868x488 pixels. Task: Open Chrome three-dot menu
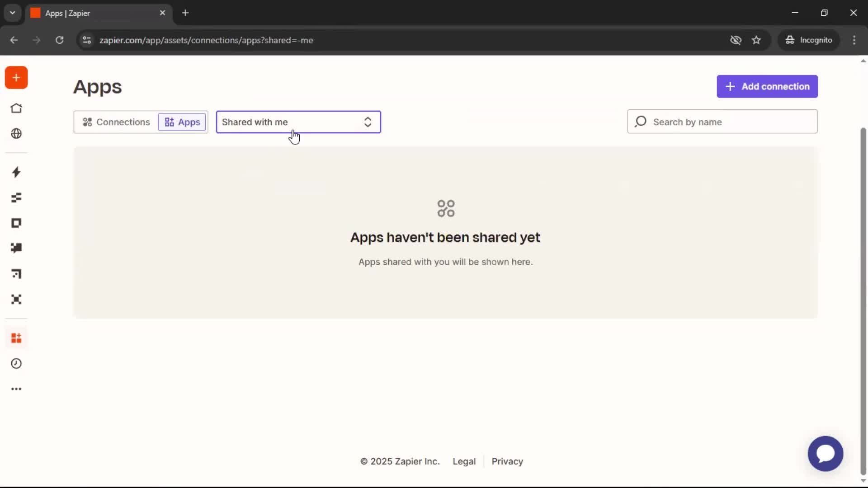coord(854,40)
